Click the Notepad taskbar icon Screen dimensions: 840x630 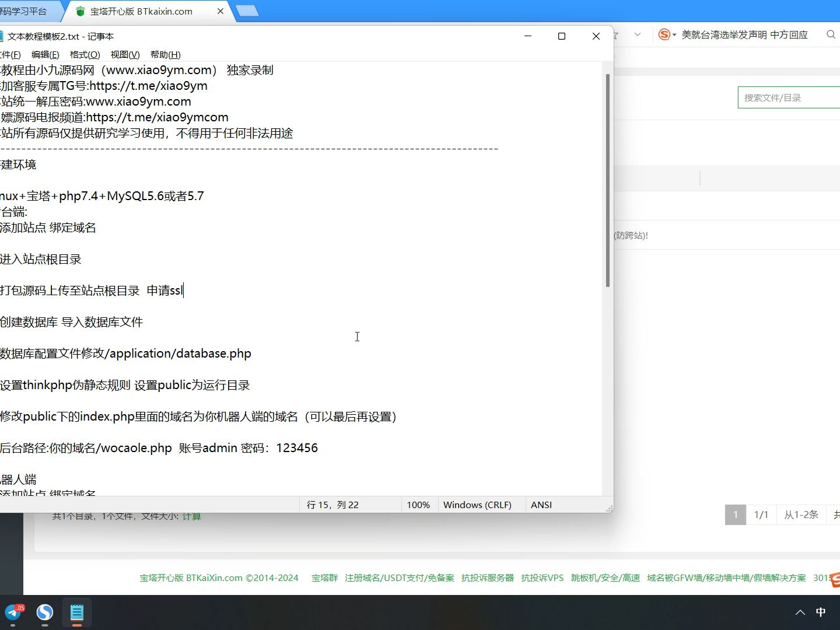[77, 612]
